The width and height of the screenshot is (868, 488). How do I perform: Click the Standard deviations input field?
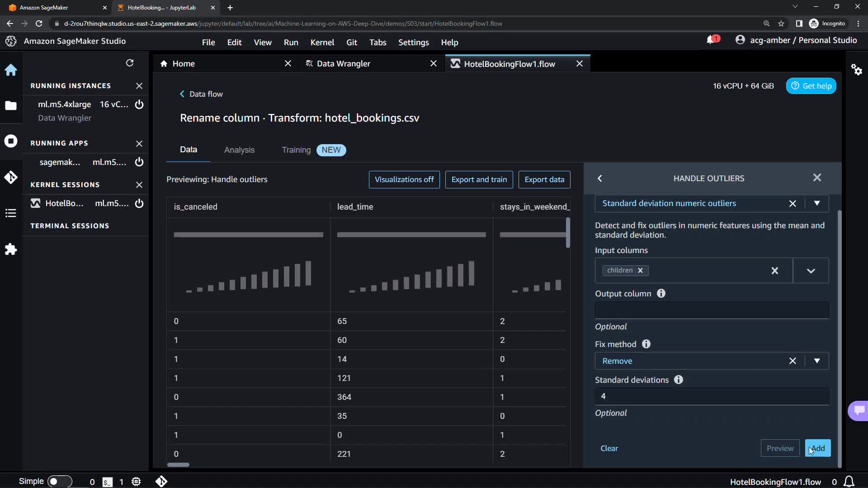[712, 396]
